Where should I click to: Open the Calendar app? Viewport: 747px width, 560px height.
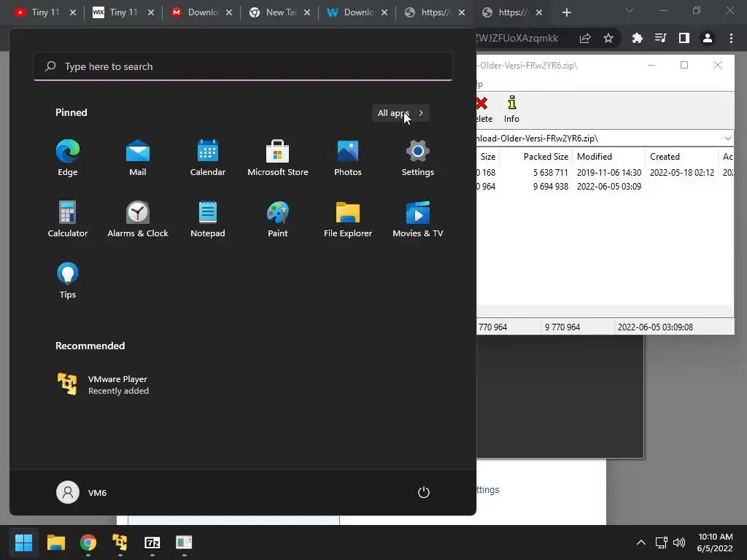pyautogui.click(x=208, y=158)
